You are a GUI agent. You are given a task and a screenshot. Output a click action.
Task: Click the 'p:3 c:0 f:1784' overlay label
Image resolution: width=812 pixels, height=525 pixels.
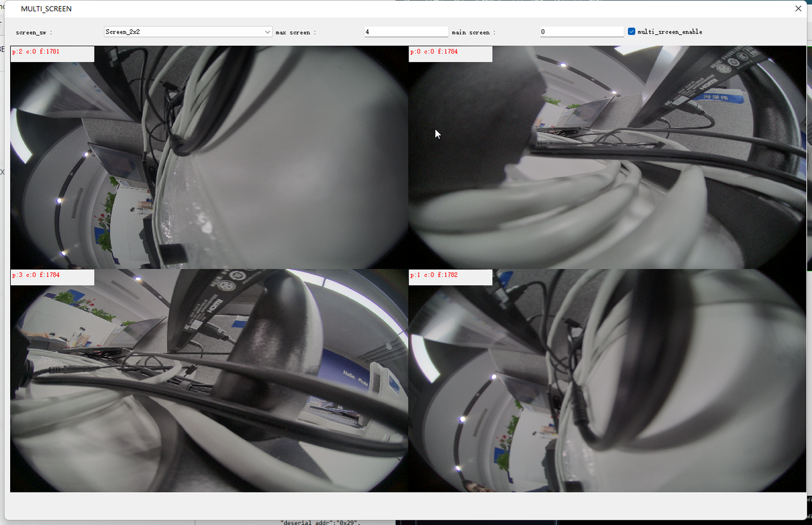[36, 275]
